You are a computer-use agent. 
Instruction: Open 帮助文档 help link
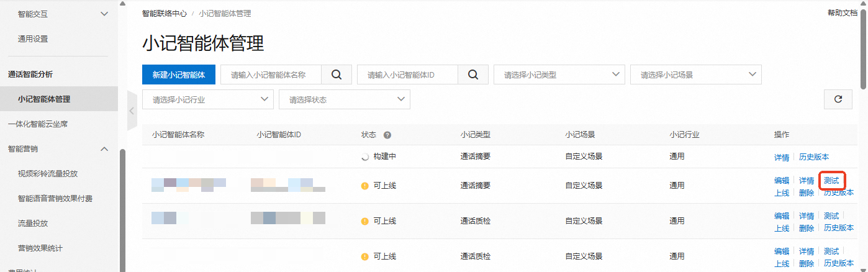[x=842, y=13]
